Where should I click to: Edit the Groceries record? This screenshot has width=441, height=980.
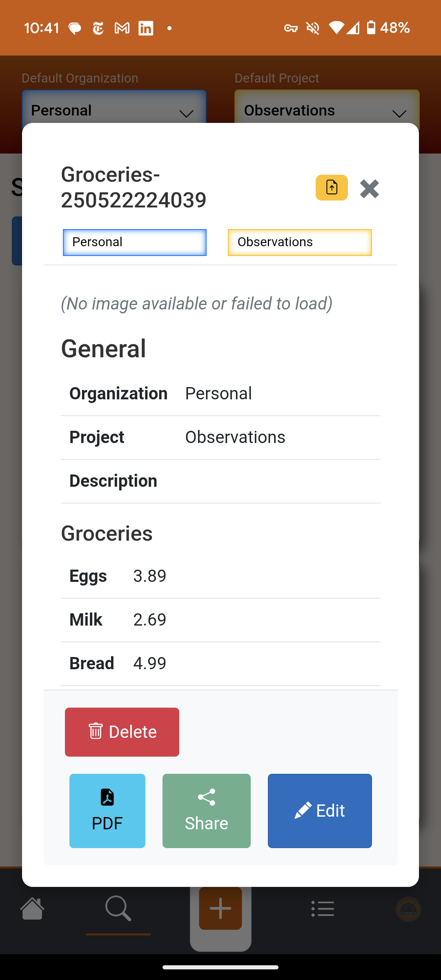320,811
